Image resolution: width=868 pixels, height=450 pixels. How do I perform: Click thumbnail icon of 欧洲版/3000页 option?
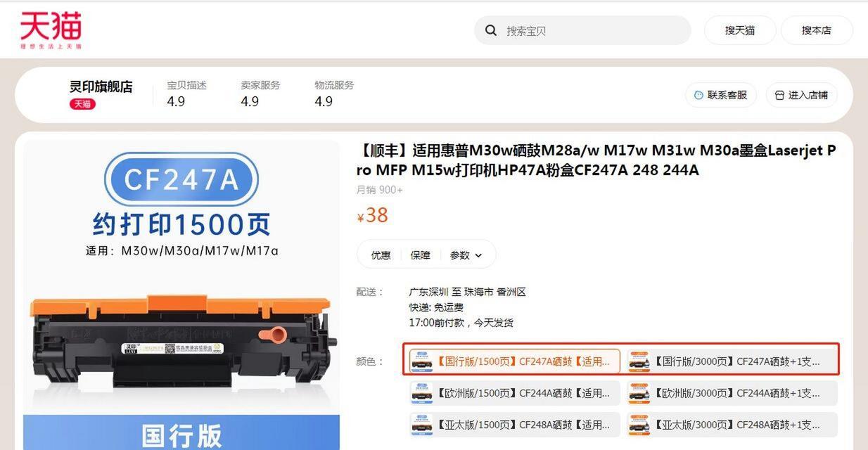[639, 393]
